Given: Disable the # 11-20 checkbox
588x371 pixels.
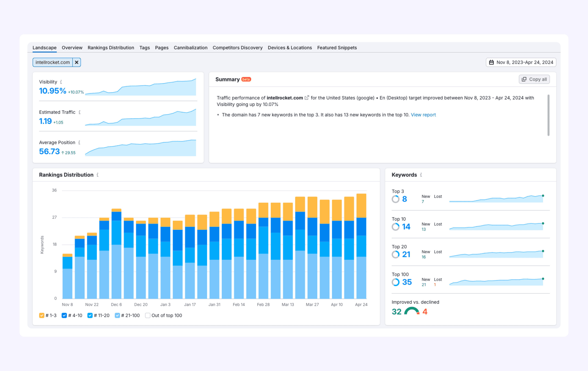Looking at the screenshot, I should [90, 315].
